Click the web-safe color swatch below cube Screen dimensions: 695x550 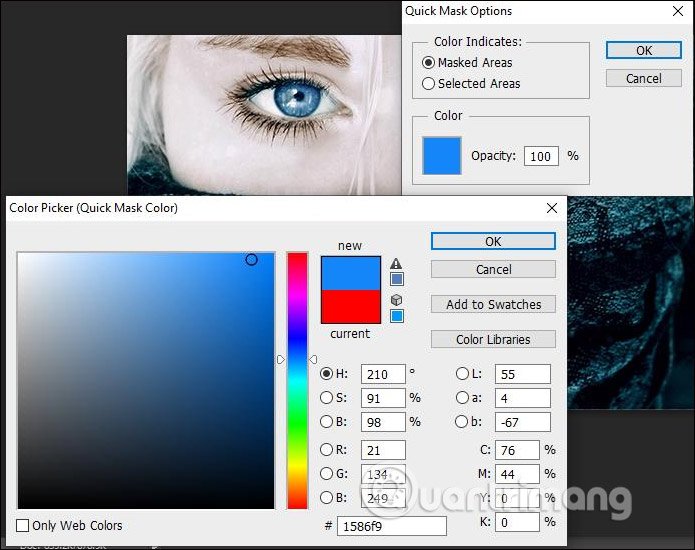click(x=397, y=316)
